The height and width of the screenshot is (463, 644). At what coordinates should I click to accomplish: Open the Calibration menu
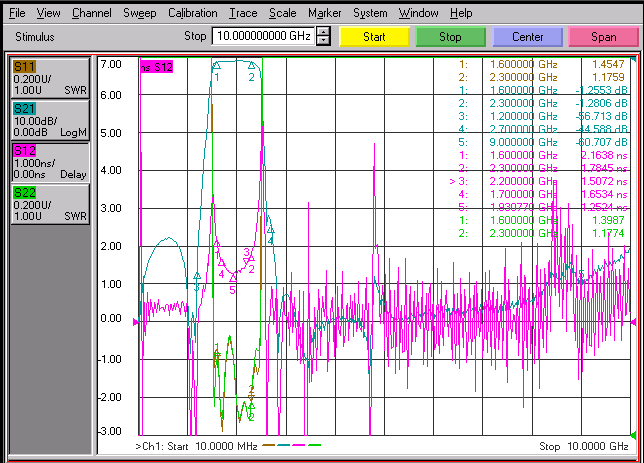click(193, 13)
